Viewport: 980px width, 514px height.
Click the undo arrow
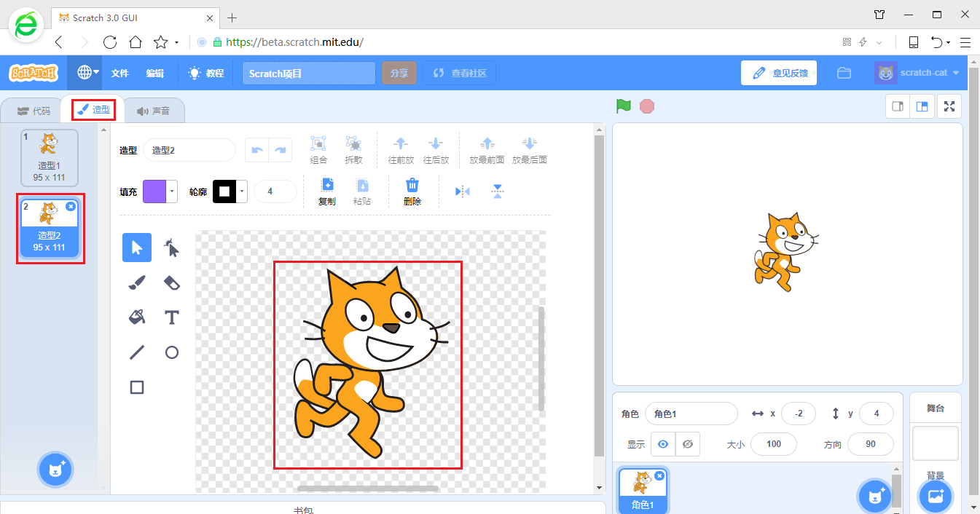(x=256, y=150)
